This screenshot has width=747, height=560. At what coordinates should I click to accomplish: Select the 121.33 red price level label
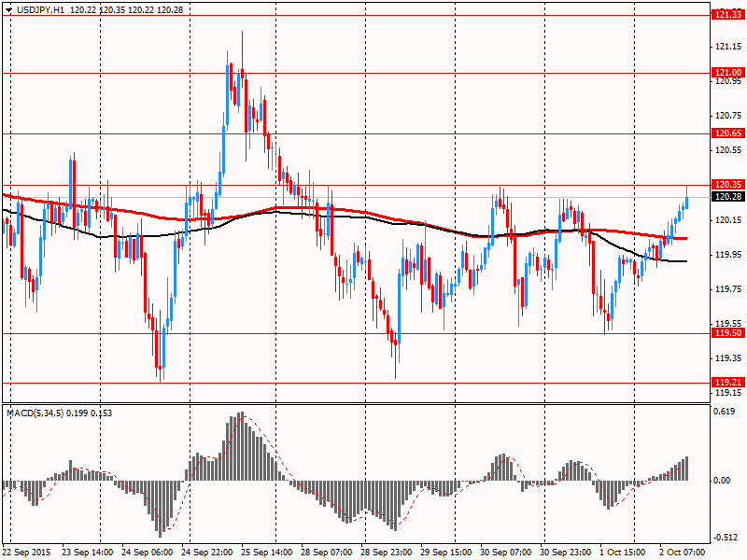click(728, 15)
